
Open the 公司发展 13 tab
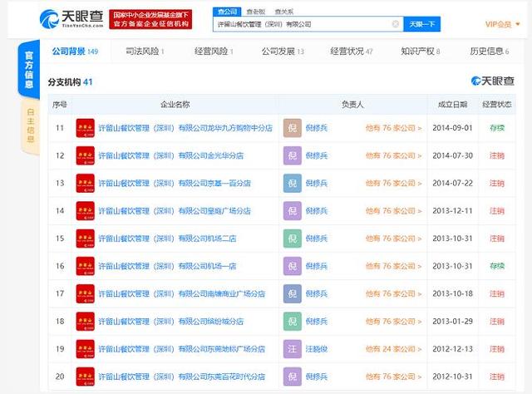pyautogui.click(x=283, y=52)
